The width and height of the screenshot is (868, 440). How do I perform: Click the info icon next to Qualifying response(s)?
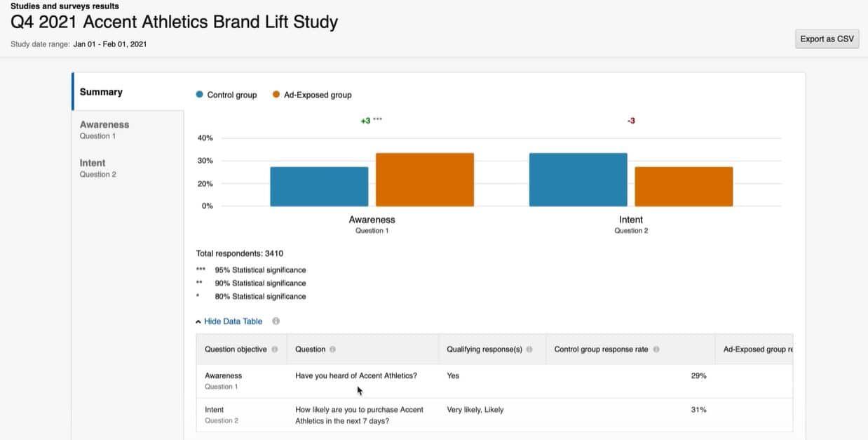(529, 349)
